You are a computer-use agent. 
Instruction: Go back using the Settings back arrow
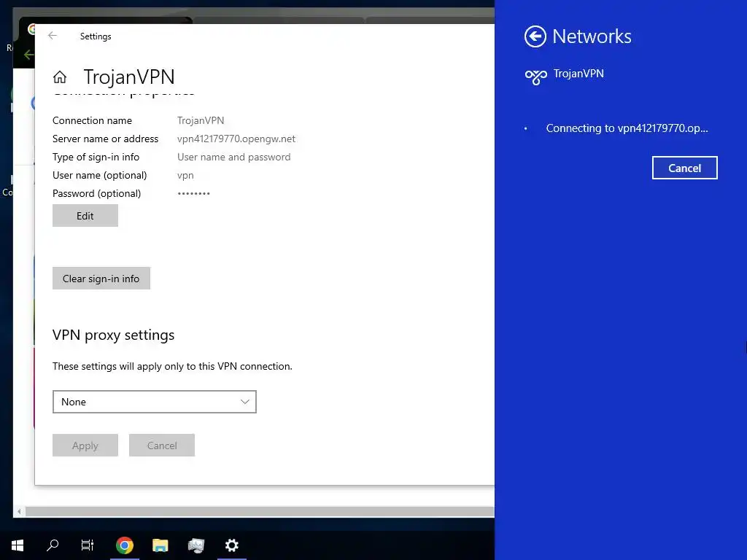(x=53, y=36)
